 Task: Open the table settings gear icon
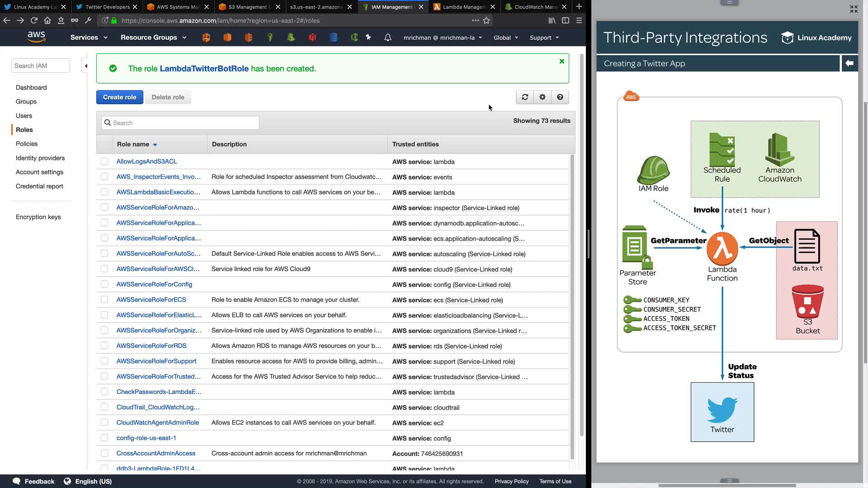542,97
